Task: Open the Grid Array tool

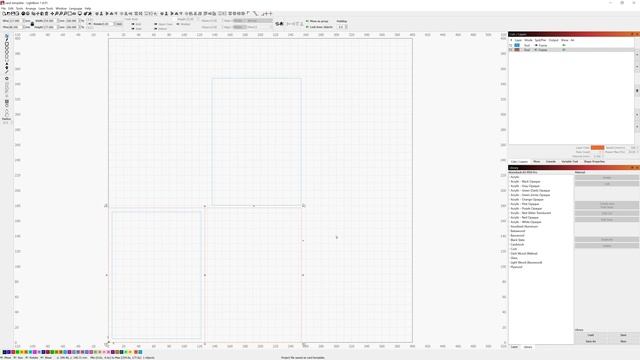Action: tap(7, 102)
